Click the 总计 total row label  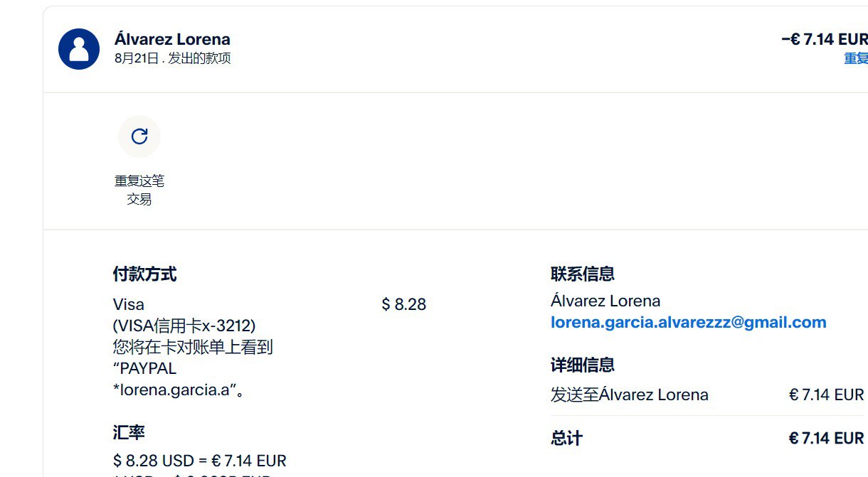tap(566, 438)
